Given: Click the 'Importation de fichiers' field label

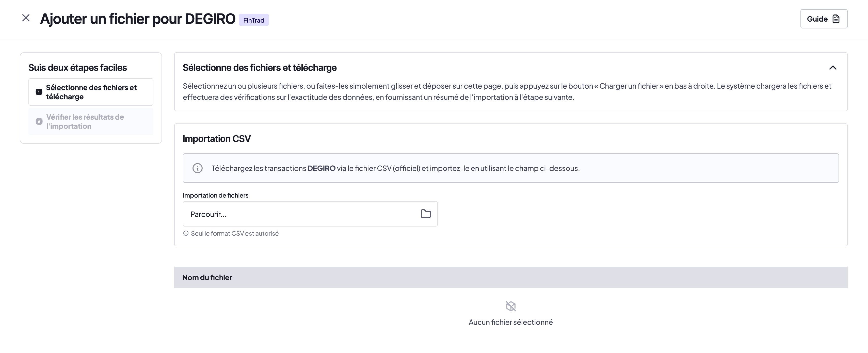Looking at the screenshot, I should pos(216,195).
